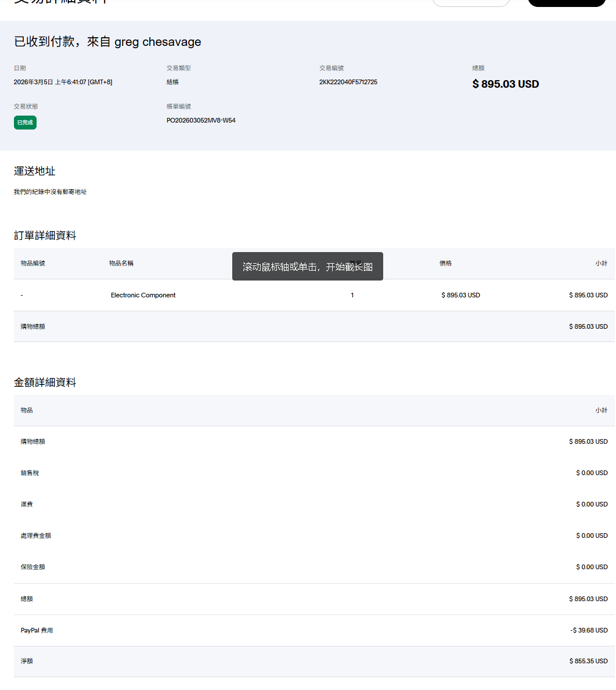Click the payer name greg chesavage heading
The image size is (616, 690).
pos(107,42)
